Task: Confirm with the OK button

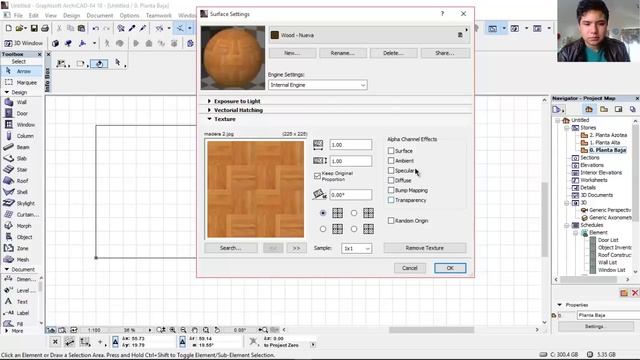Action: coord(450,268)
